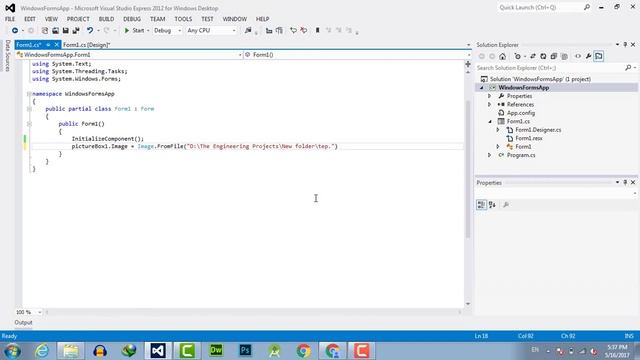Click the Solution Explorer Refresh icon
This screenshot has height=360, width=640.
coord(543,56)
